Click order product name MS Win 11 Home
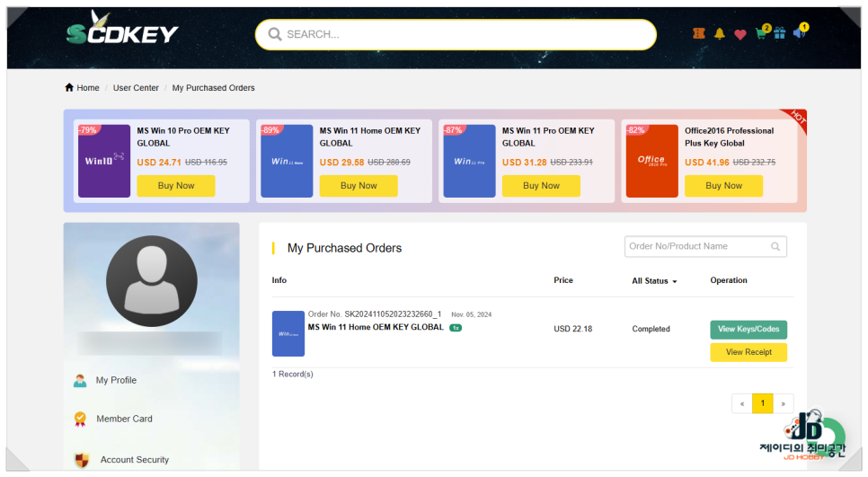Viewport: 868px width, 477px height. [376, 327]
